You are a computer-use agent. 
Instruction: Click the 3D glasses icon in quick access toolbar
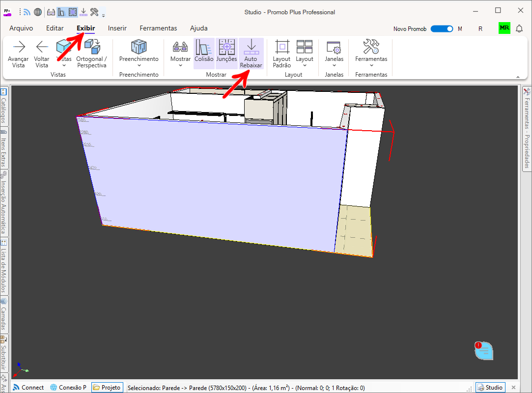coord(51,13)
